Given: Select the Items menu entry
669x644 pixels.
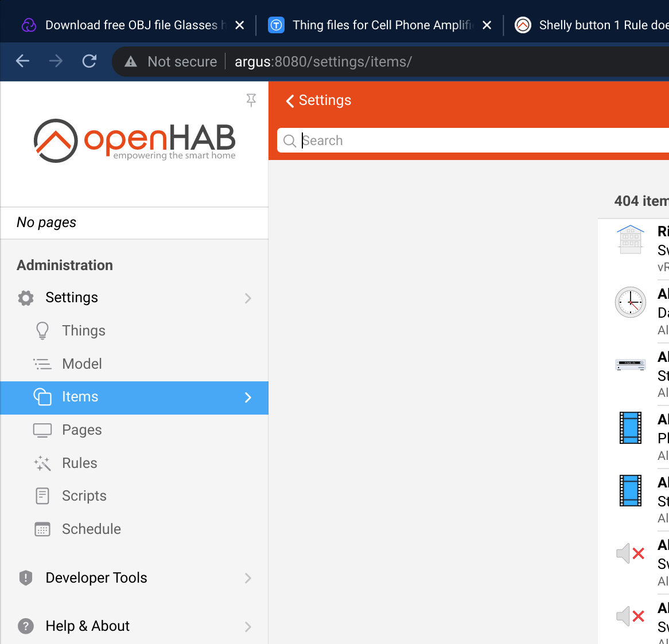Looking at the screenshot, I should pos(80,397).
